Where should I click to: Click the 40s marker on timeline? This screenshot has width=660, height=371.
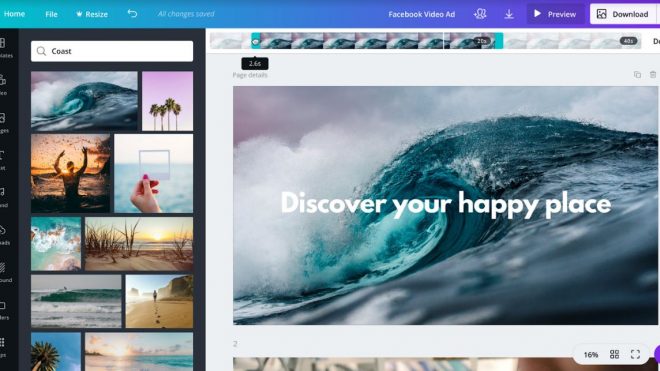(x=628, y=41)
